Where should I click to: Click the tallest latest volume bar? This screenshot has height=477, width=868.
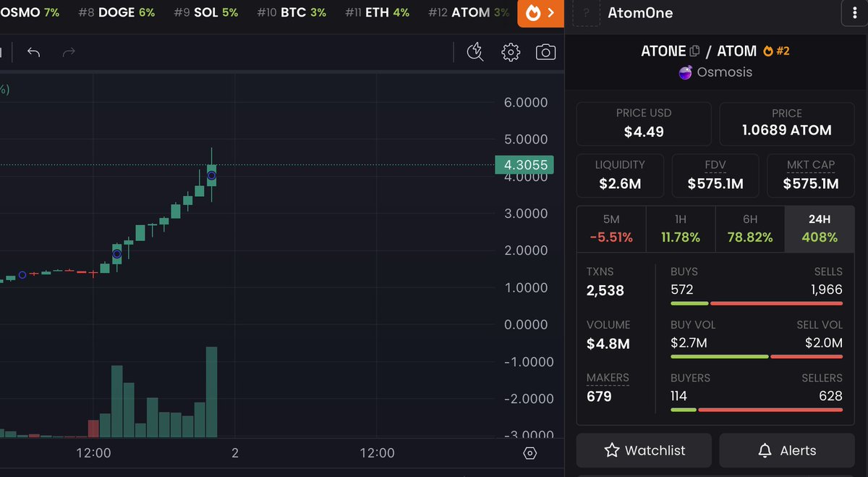pos(211,392)
